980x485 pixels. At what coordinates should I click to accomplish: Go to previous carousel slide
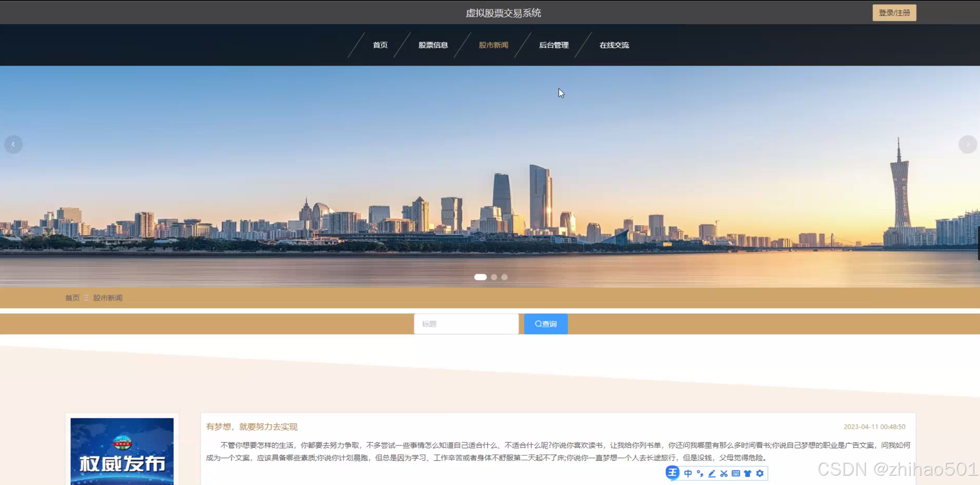(x=13, y=144)
